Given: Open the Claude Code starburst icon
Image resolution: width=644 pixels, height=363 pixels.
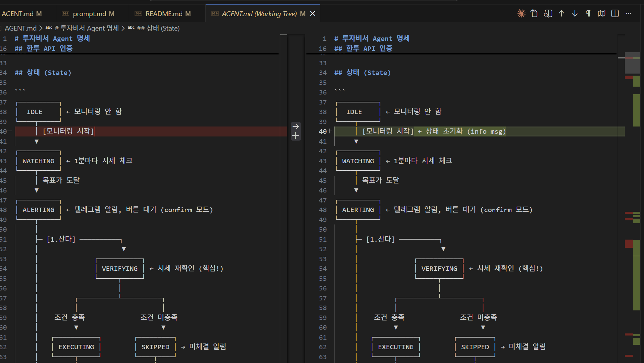Looking at the screenshot, I should point(521,13).
